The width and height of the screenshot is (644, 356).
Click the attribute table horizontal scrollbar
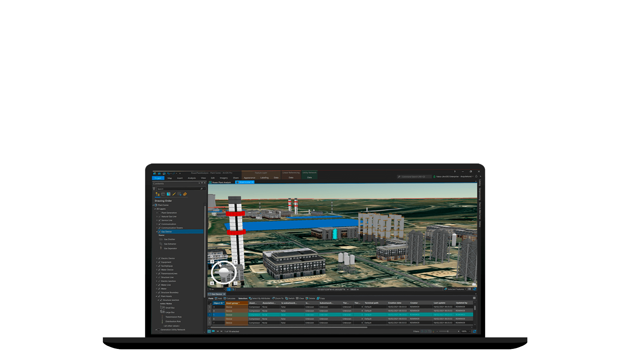pyautogui.click(x=288, y=327)
